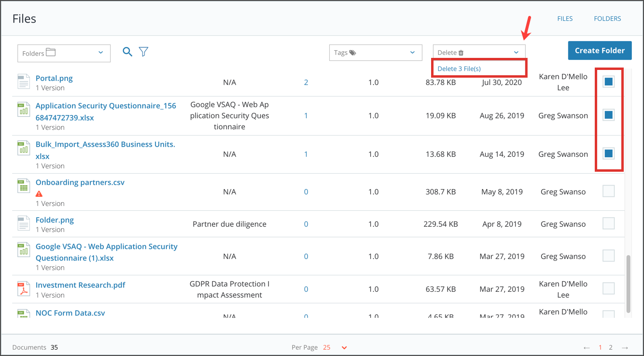Click the search magnifier icon
The width and height of the screenshot is (644, 356).
click(127, 52)
